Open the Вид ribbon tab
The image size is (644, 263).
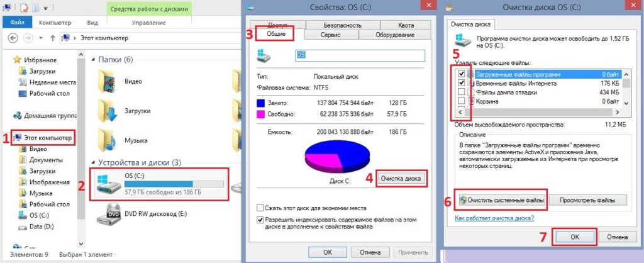92,23
